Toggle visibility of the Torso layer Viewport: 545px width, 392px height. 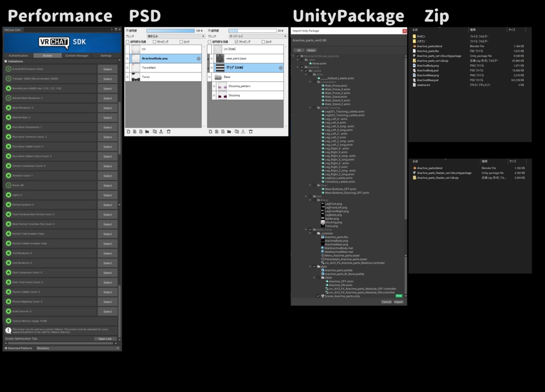click(x=128, y=77)
